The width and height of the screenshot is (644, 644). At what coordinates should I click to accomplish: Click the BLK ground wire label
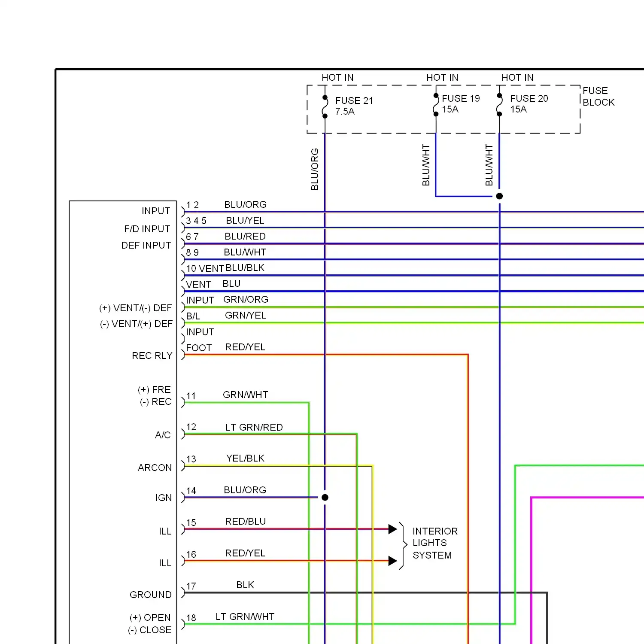(245, 585)
